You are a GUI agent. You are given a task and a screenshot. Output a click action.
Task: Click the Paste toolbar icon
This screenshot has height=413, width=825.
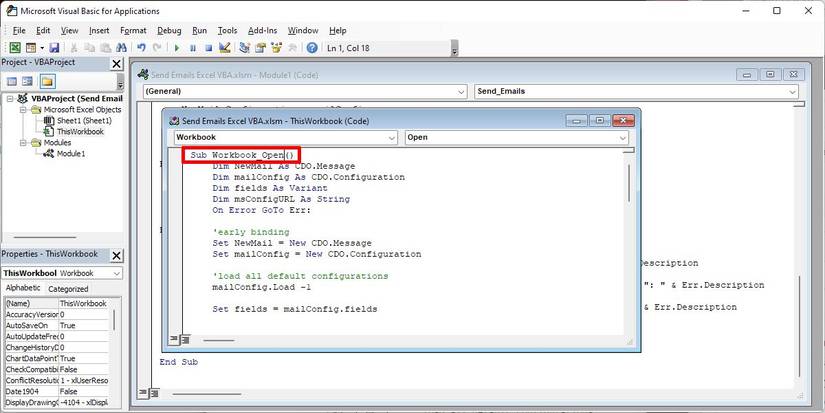(105, 48)
